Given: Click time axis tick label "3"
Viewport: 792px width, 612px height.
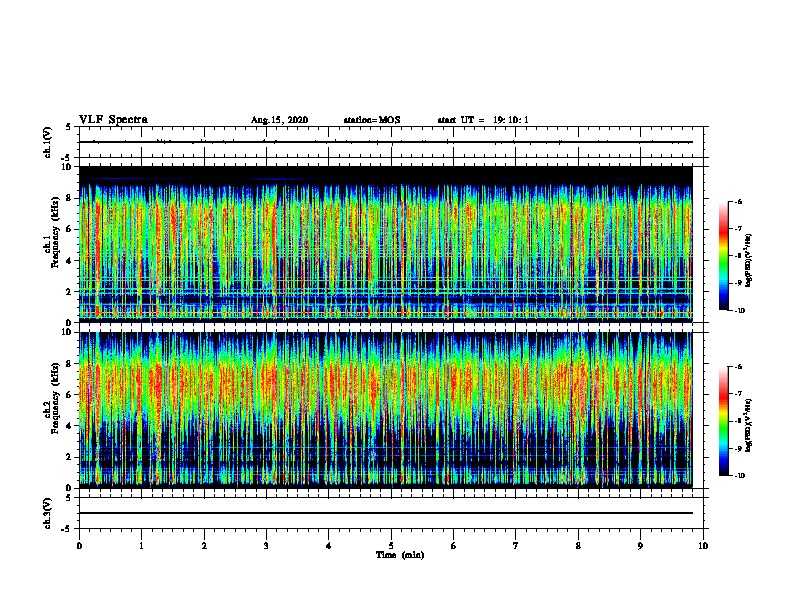Looking at the screenshot, I should pos(266,546).
